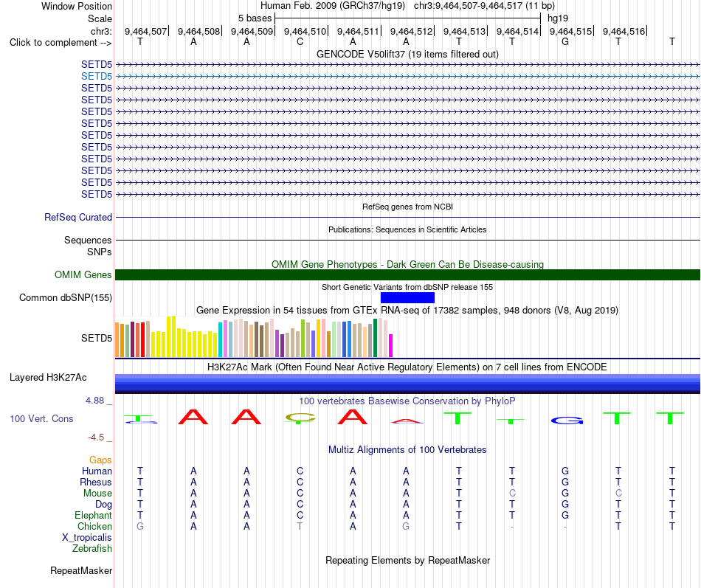Click the GENCODE V50lift37 track title

tap(407, 54)
